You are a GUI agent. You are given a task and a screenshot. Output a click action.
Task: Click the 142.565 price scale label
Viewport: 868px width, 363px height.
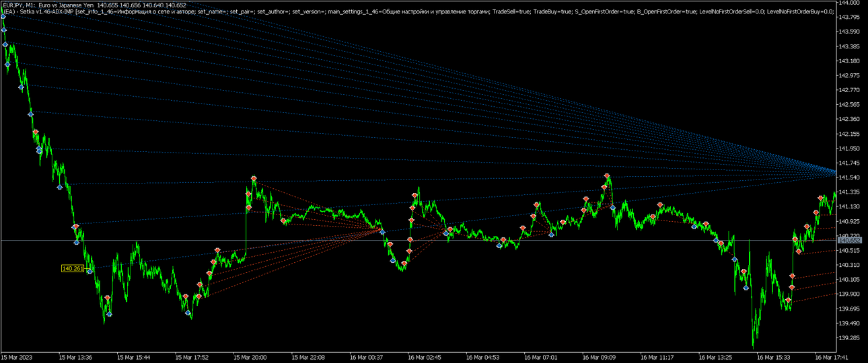(x=850, y=105)
